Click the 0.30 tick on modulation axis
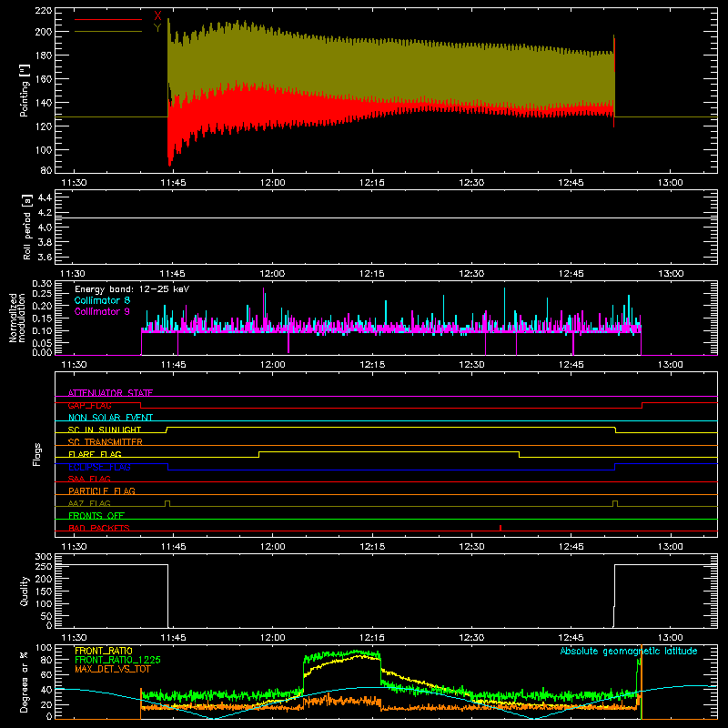The height and width of the screenshot is (728, 728). (x=42, y=284)
